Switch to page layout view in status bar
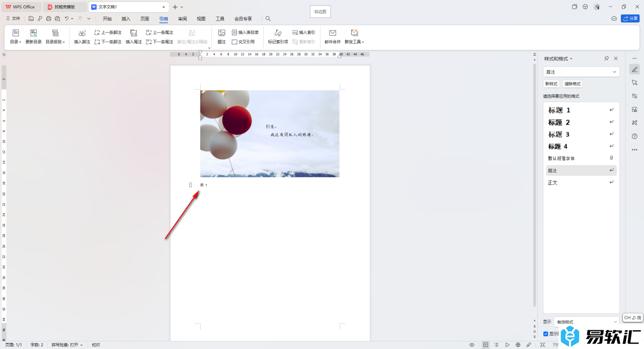 point(486,345)
